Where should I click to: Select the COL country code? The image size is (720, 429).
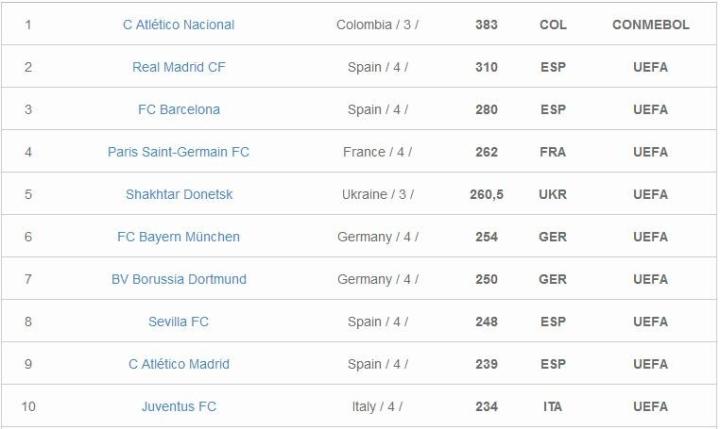[552, 25]
